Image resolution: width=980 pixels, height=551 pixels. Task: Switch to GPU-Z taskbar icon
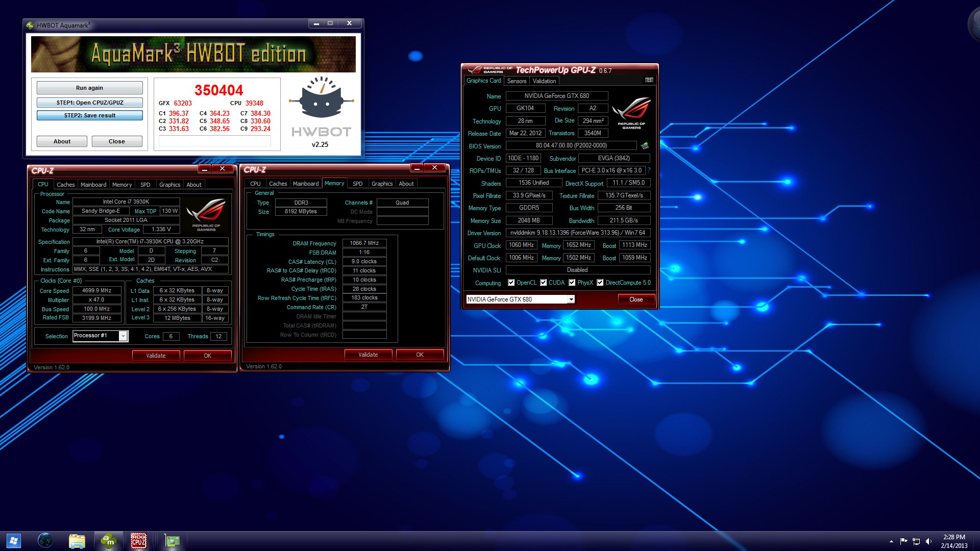pyautogui.click(x=172, y=541)
